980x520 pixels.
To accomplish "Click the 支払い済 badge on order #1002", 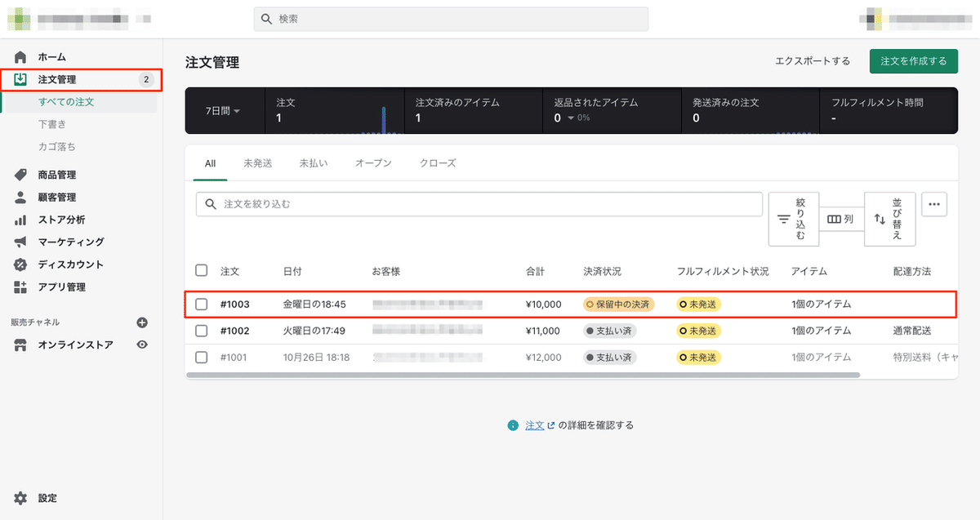I will (609, 331).
